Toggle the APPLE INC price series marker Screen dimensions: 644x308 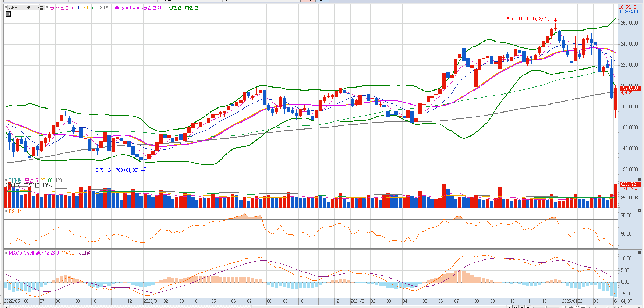6,7
